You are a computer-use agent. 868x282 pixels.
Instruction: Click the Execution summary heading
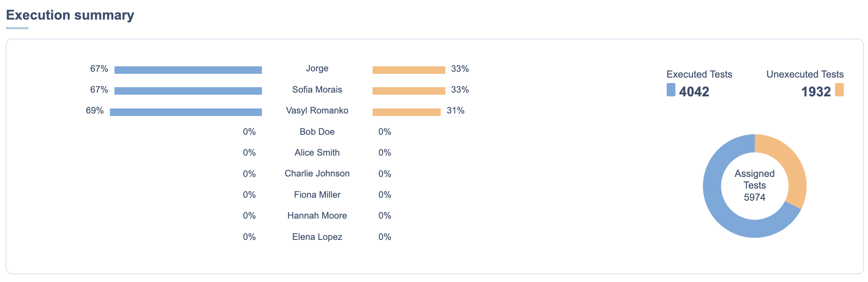point(70,15)
